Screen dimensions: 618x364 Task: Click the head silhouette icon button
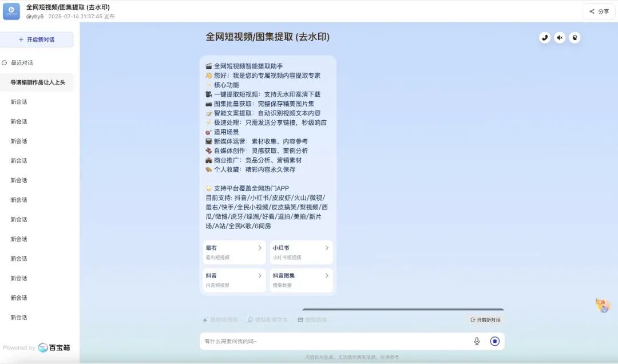point(575,38)
